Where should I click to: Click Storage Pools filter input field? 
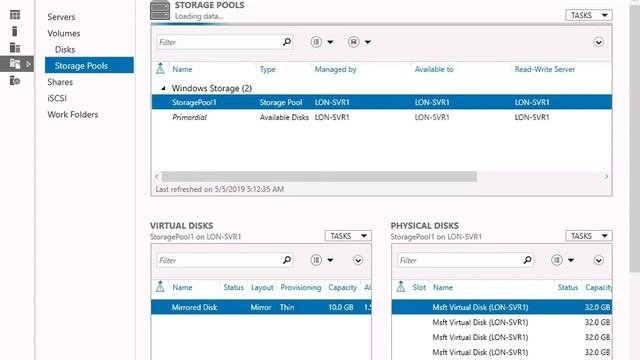(219, 42)
